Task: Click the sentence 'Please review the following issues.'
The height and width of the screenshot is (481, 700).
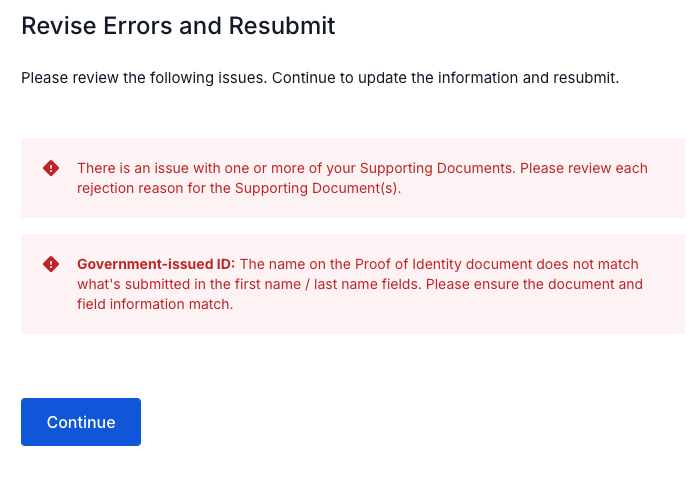Action: pyautogui.click(x=144, y=78)
